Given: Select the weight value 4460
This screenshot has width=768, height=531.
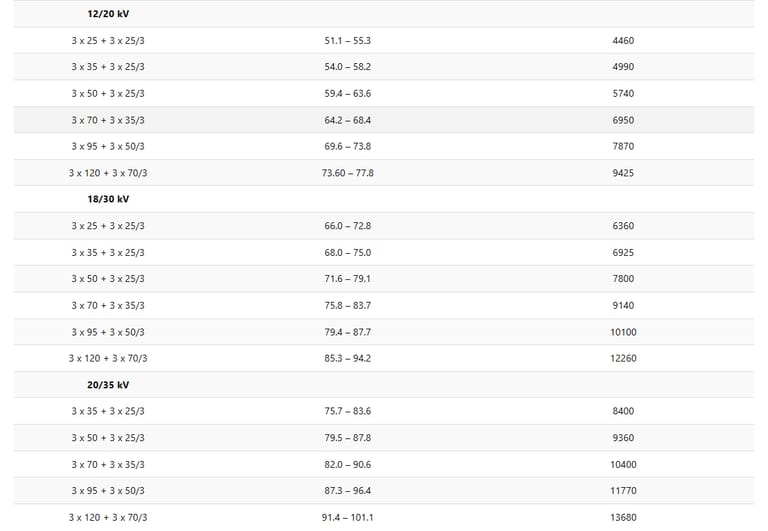Looking at the screenshot, I should (623, 41).
